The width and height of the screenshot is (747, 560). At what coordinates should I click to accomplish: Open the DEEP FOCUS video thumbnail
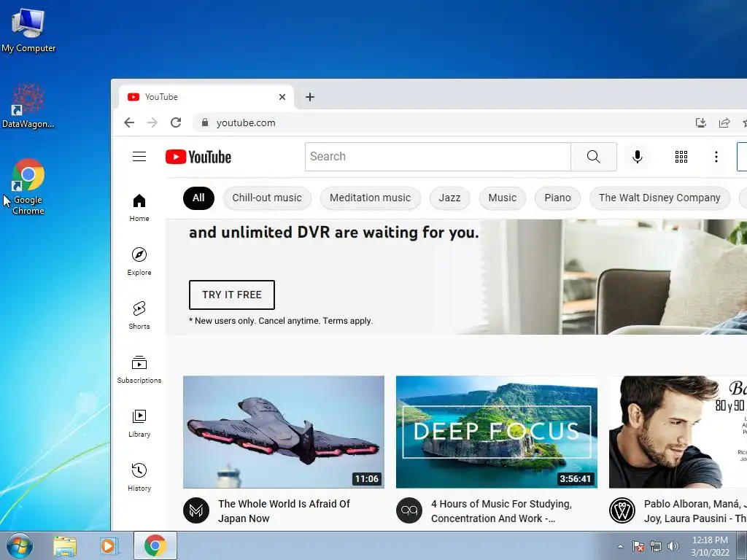coord(496,432)
